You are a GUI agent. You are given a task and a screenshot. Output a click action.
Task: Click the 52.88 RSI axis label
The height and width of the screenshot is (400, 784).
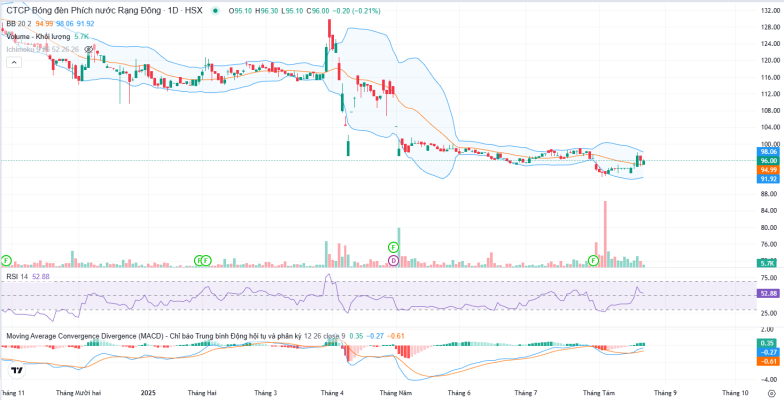pyautogui.click(x=768, y=294)
